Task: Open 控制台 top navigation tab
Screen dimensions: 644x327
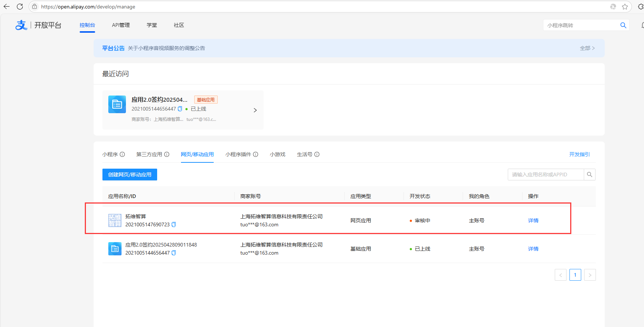Action: 87,25
